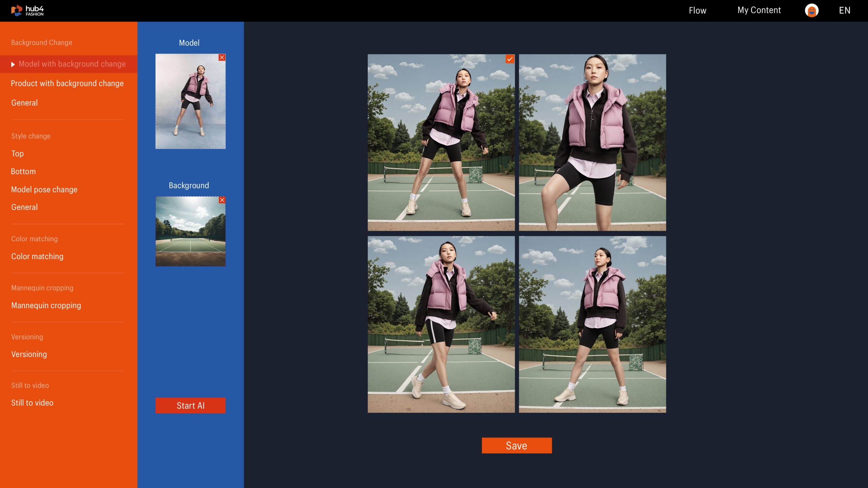The image size is (868, 488).
Task: Open General under Background Change
Action: 24,103
